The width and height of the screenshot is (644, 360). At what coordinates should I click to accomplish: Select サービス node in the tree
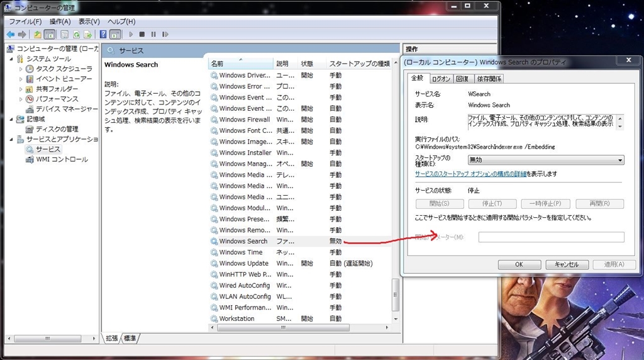(48, 149)
